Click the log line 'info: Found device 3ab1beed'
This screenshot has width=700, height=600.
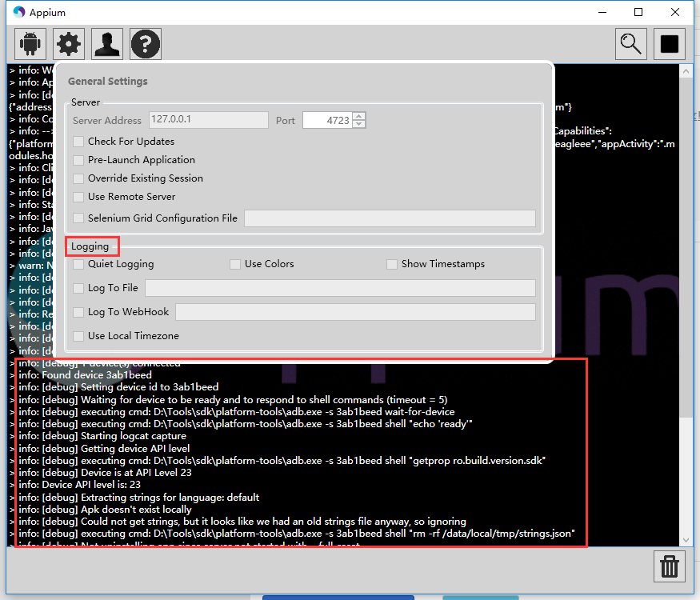point(86,375)
